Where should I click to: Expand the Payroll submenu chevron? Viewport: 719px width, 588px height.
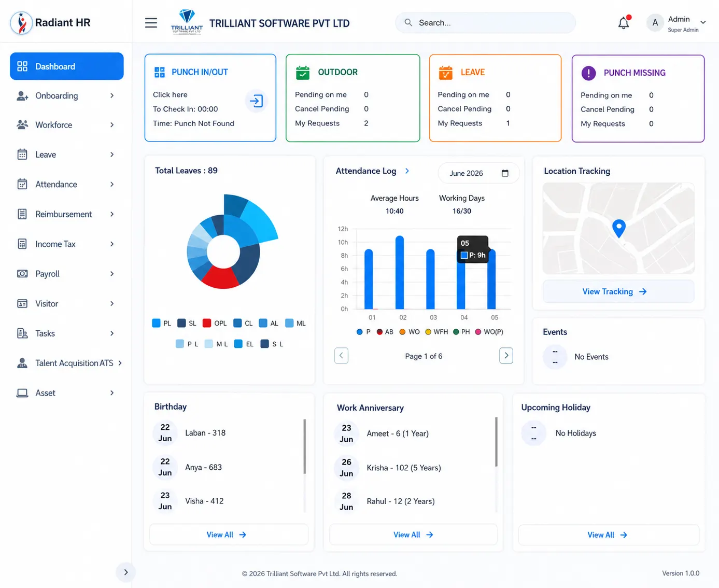click(x=112, y=274)
